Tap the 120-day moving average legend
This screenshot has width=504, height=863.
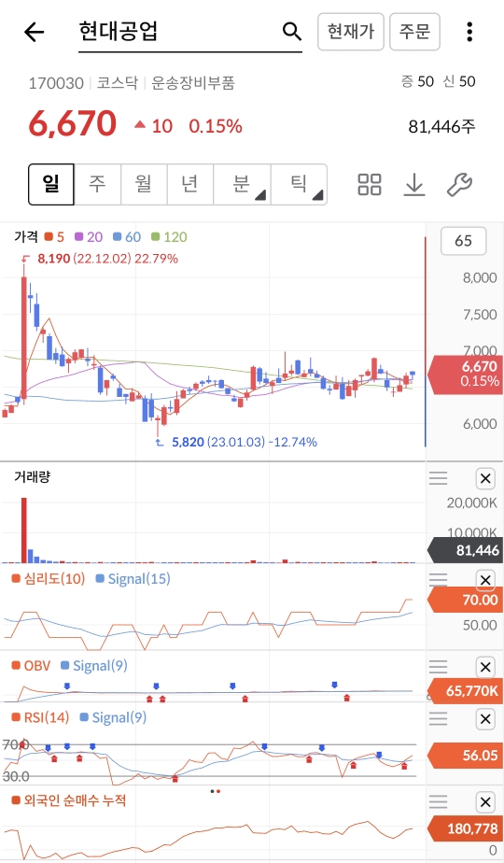click(170, 237)
